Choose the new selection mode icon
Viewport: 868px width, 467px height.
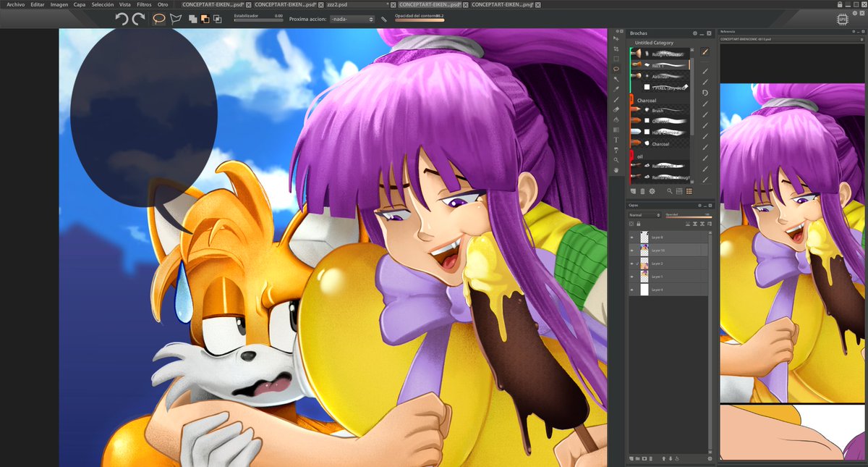click(x=193, y=19)
